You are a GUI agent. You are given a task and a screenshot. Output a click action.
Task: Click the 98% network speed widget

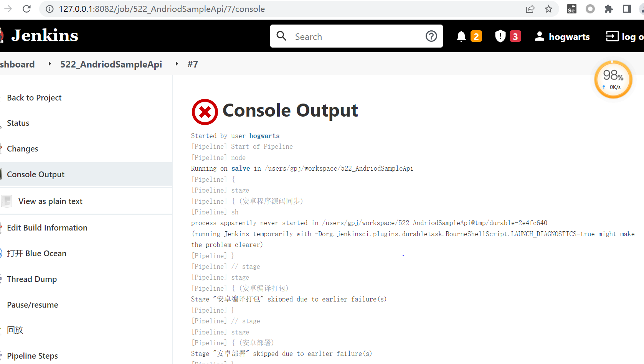(613, 79)
